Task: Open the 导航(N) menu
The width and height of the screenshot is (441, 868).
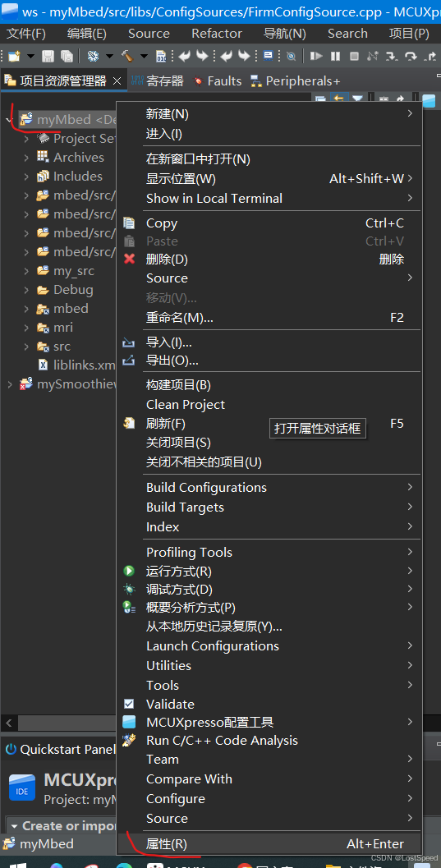Action: pyautogui.click(x=285, y=33)
